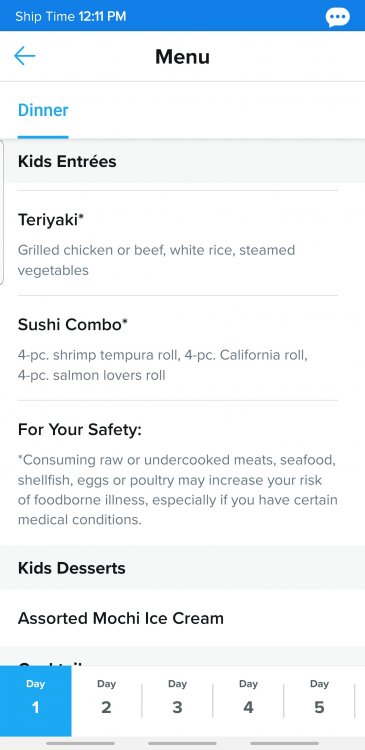Tap the Kids Desserts section header
Screen dimensions: 365x750
click(182, 568)
